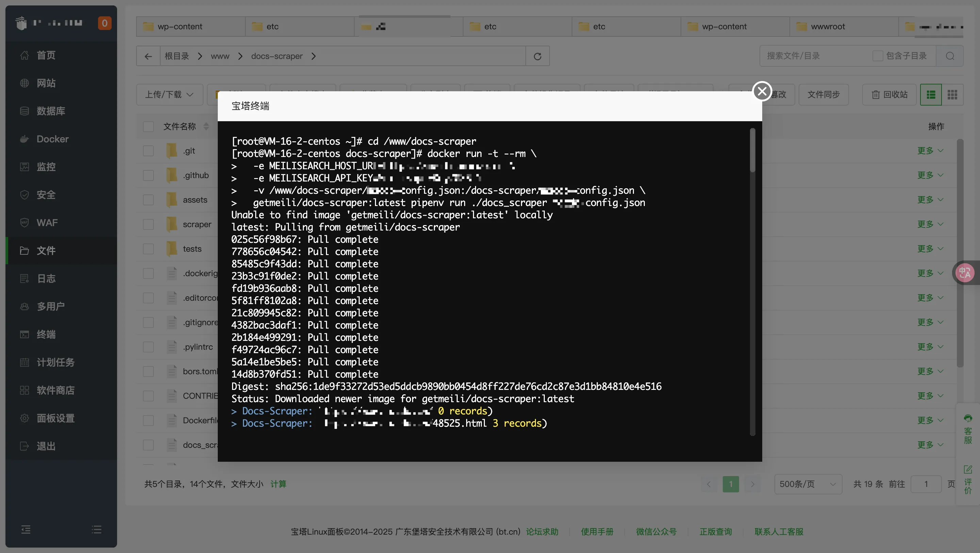The height and width of the screenshot is (553, 980).
Task: Click 计算 to calculate file size
Action: click(278, 484)
